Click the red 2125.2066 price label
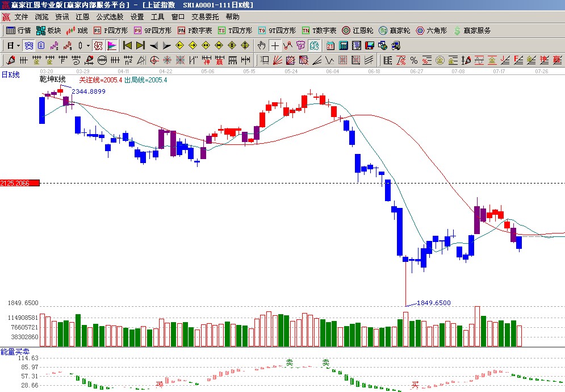Screen dimensions: 565x392 tap(20, 183)
